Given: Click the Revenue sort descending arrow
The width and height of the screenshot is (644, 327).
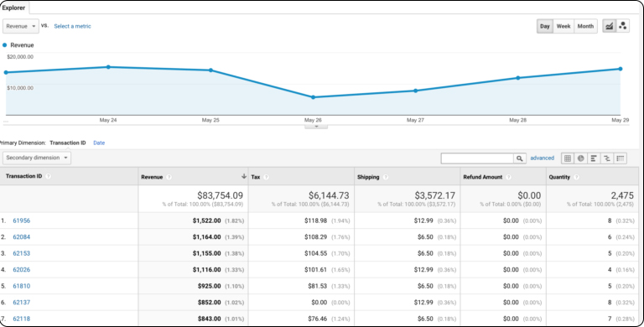Looking at the screenshot, I should point(243,176).
